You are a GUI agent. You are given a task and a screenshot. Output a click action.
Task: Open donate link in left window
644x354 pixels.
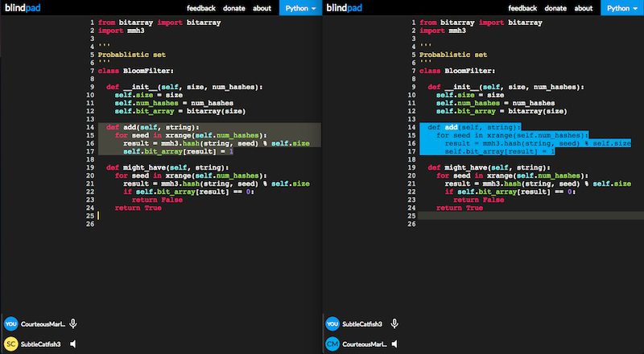click(234, 8)
